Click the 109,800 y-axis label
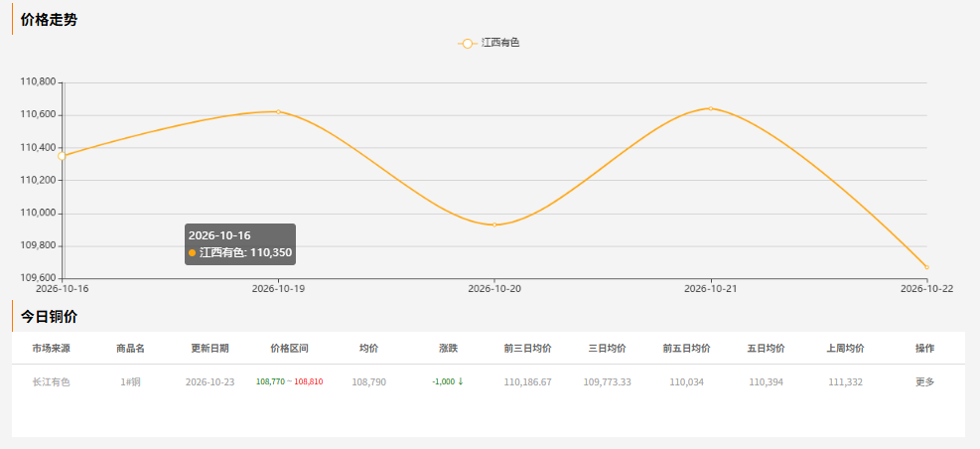Viewport: 980px width, 449px height. tap(38, 245)
